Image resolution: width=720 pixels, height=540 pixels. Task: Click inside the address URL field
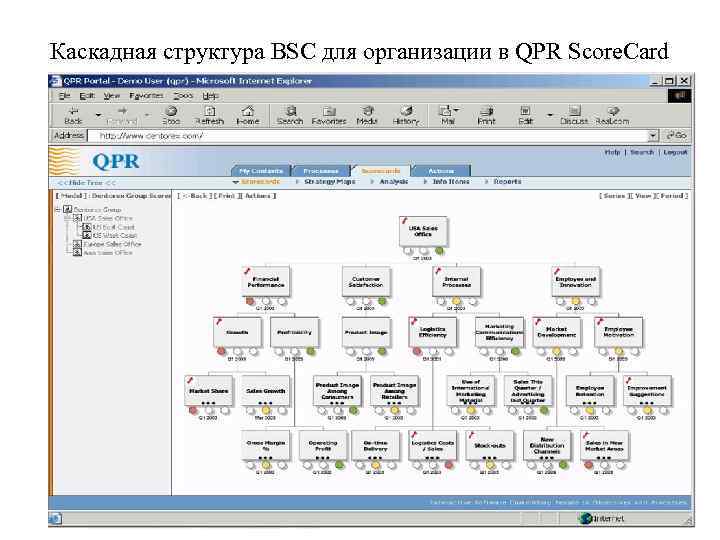point(367,135)
